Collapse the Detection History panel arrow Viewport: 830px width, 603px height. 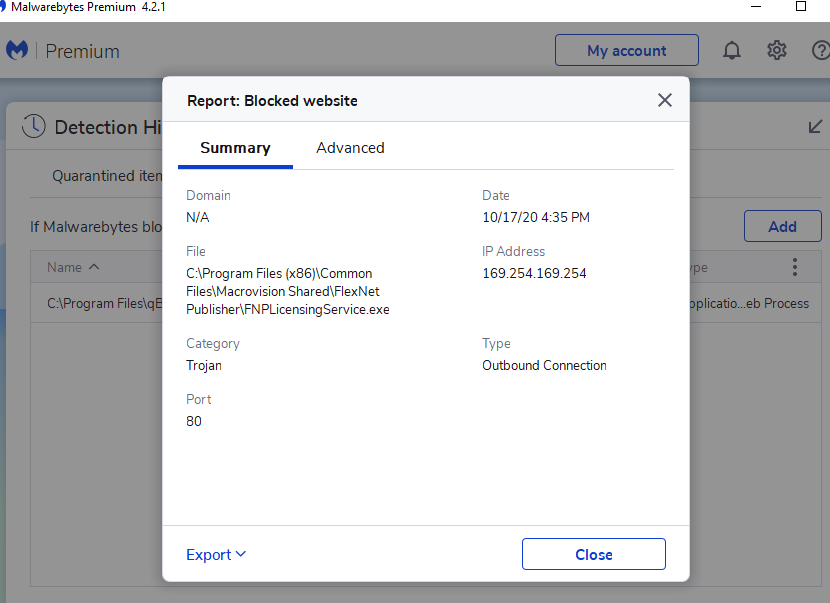point(815,127)
